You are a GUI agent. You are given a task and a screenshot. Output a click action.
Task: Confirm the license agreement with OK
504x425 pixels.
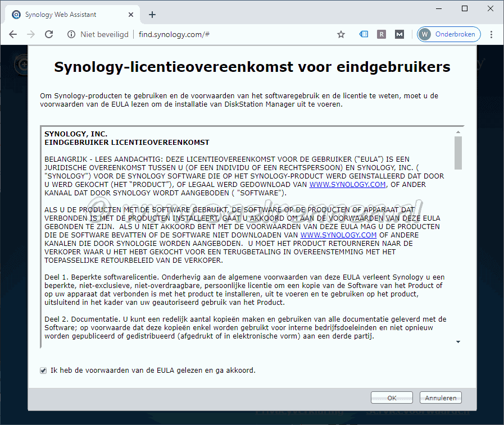click(392, 397)
